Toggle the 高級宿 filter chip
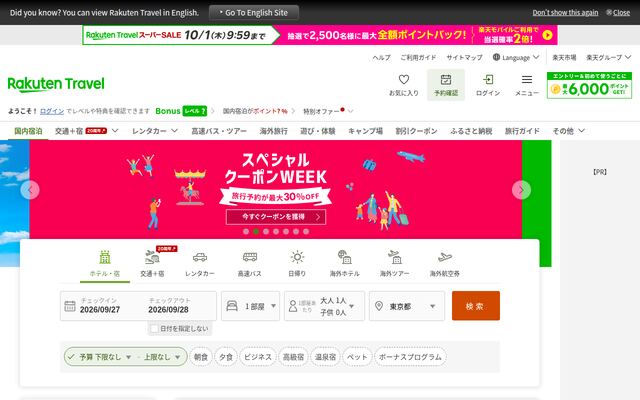The image size is (640, 400). point(293,357)
